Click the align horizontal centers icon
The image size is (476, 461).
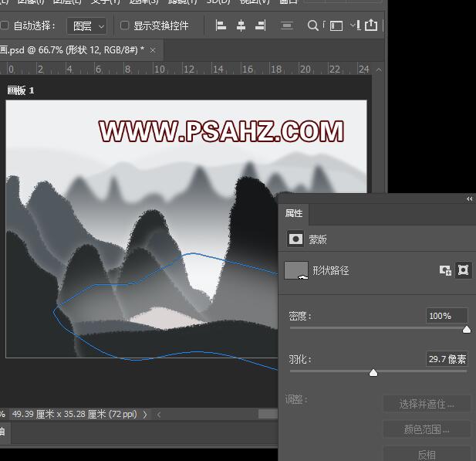point(241,25)
